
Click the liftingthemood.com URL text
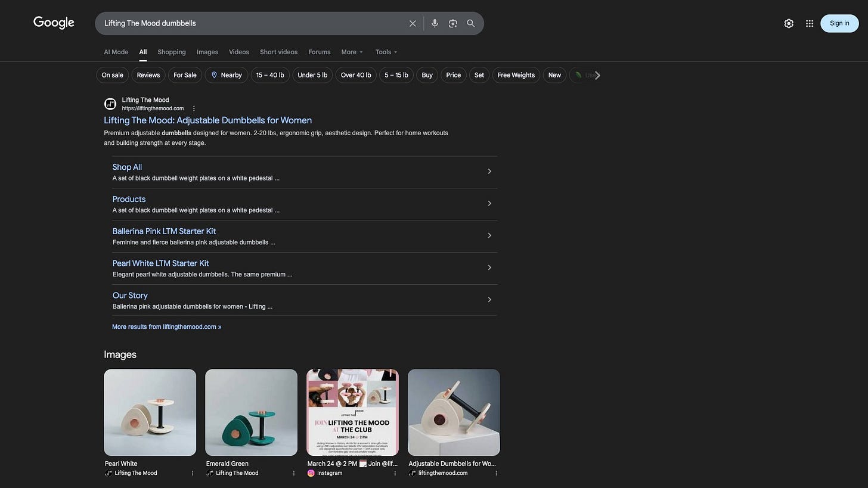153,108
